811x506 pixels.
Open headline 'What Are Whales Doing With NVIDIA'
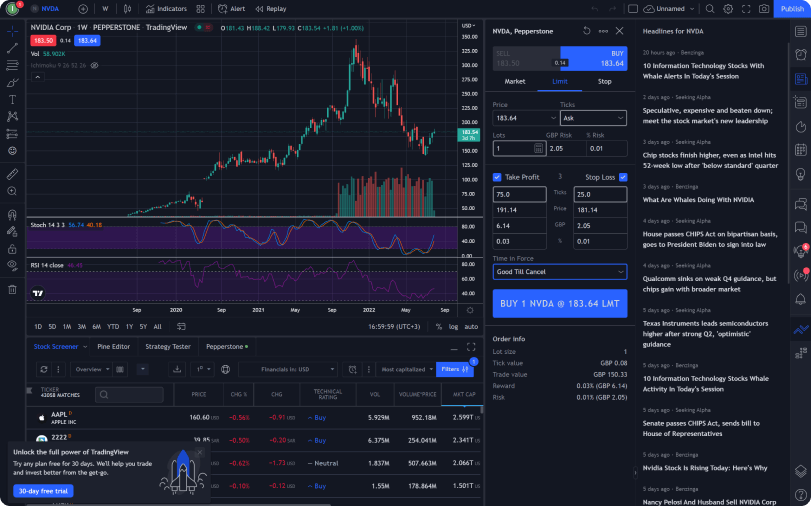click(698, 200)
